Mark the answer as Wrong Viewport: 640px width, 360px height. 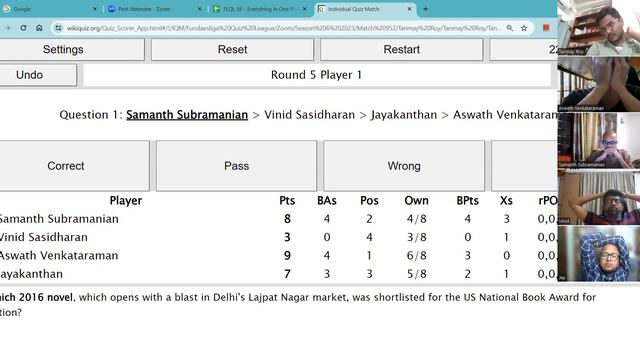click(404, 166)
